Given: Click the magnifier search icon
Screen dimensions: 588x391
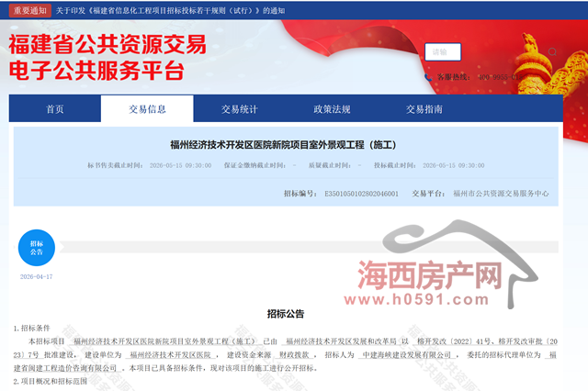Looking at the screenshot, I should [552, 52].
